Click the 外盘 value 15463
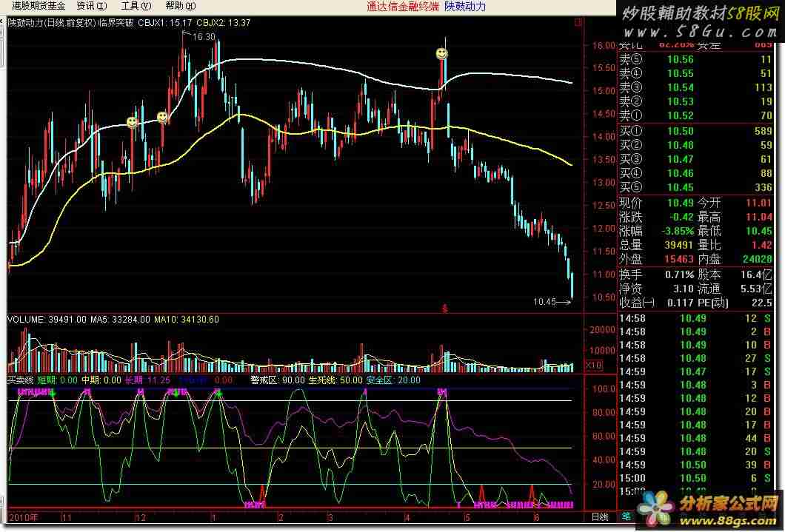This screenshot has height=532, width=785. click(679, 259)
